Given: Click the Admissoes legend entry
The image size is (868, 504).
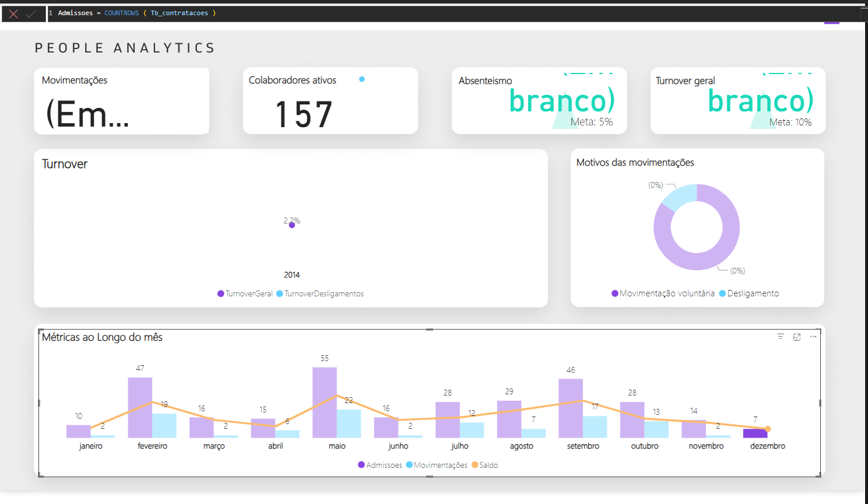Looking at the screenshot, I should coord(380,465).
